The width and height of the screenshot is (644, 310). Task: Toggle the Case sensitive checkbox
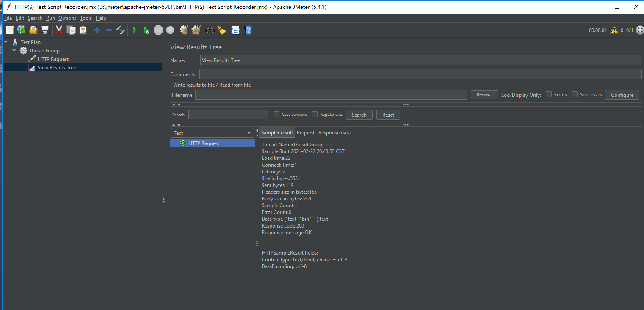[x=276, y=114]
